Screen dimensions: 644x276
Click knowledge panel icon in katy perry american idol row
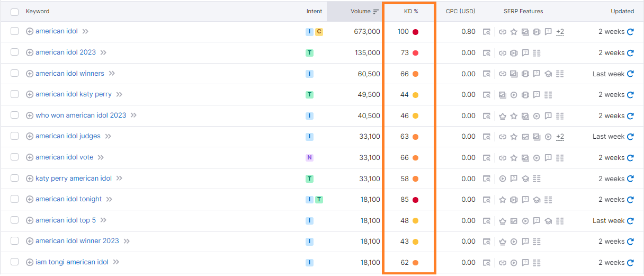(525, 179)
